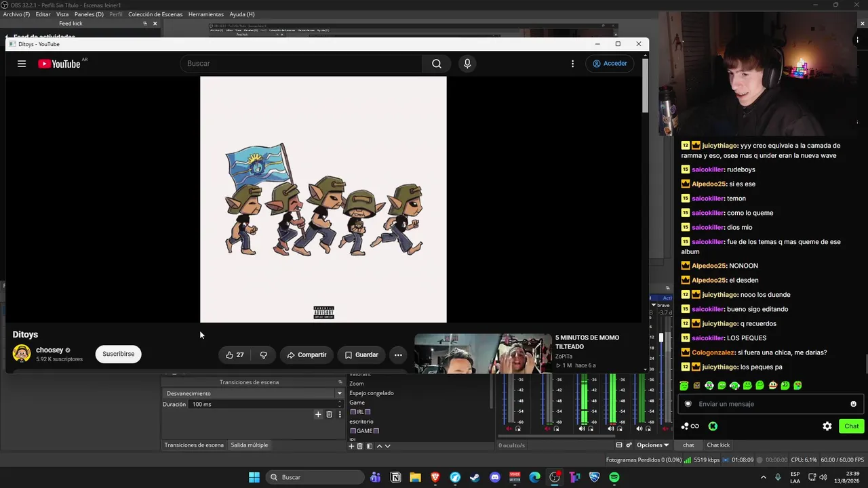The width and height of the screenshot is (868, 488).
Task: Click the Enviar un mensaje chat input
Action: (x=771, y=404)
